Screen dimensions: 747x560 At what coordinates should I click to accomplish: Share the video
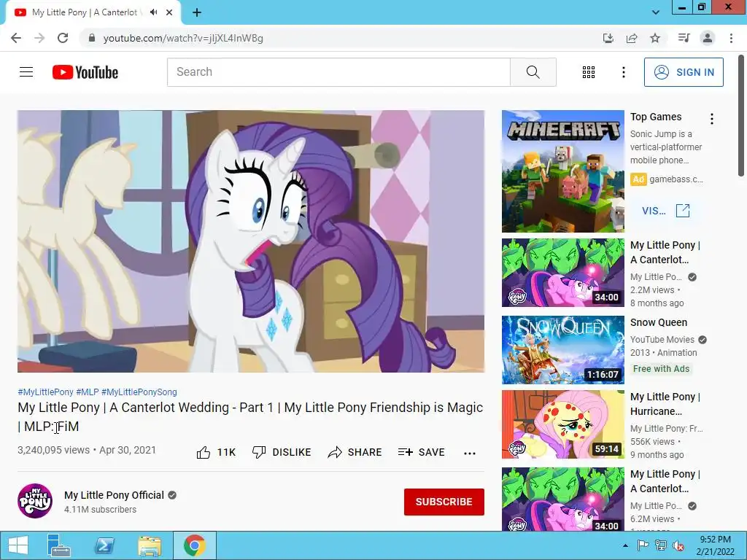point(355,452)
